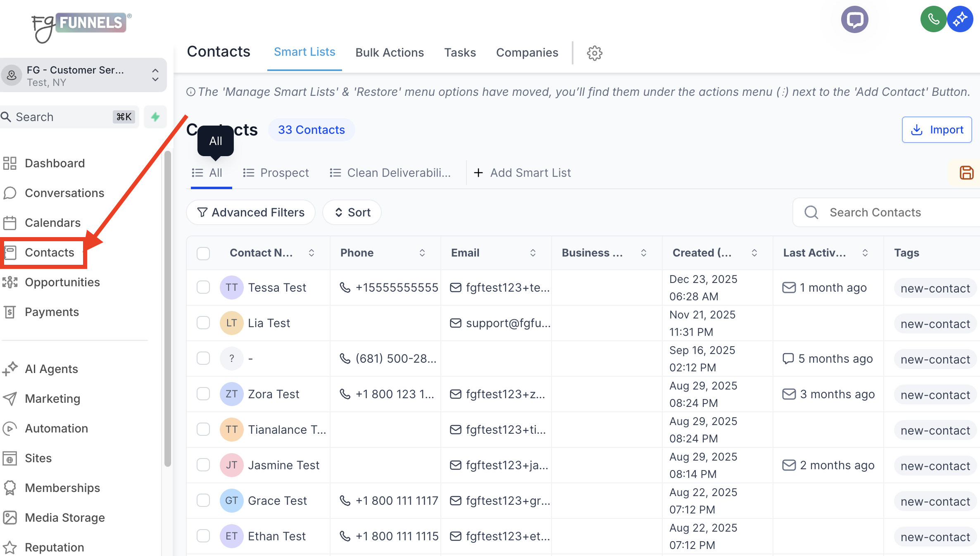Sort by the Created column arrows
The image size is (980, 556).
click(x=754, y=253)
